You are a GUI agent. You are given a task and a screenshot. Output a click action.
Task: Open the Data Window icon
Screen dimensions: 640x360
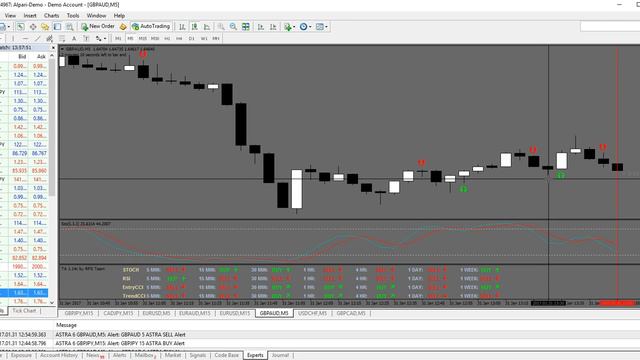33,27
